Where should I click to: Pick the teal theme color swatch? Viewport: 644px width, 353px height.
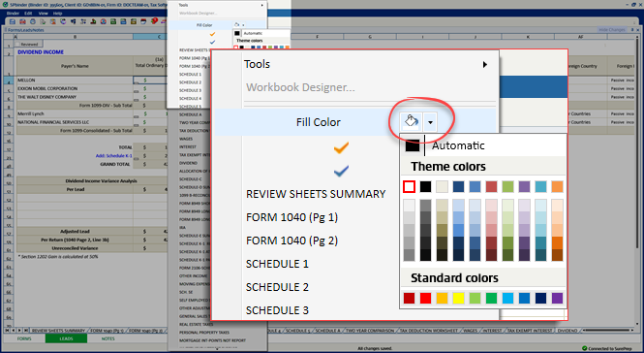point(540,187)
